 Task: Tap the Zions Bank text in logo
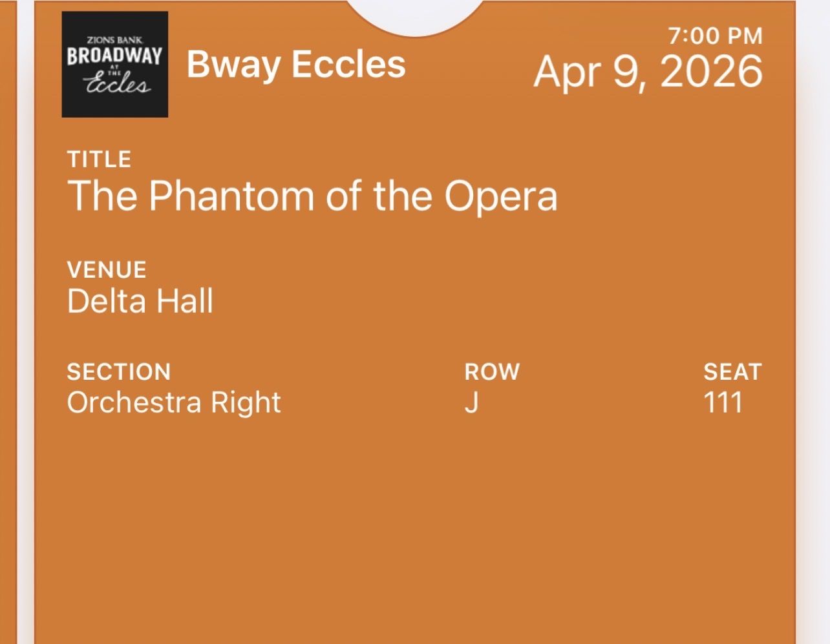(x=115, y=40)
